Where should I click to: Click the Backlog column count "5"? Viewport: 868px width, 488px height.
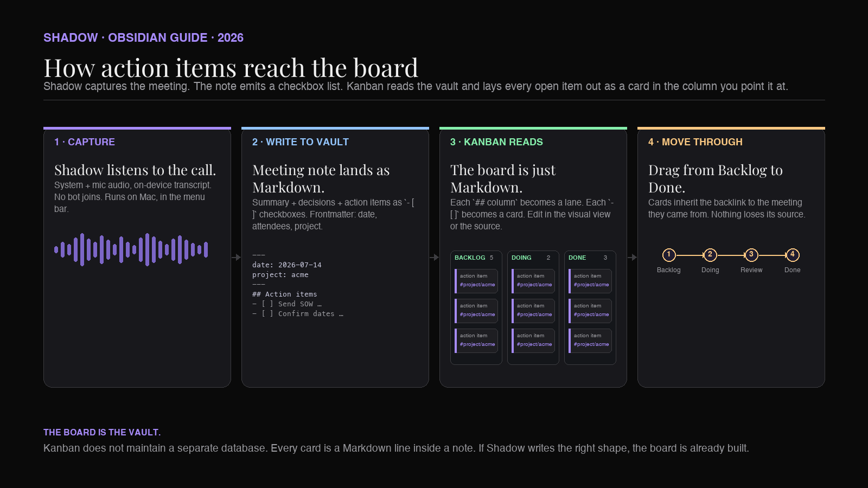(x=492, y=258)
